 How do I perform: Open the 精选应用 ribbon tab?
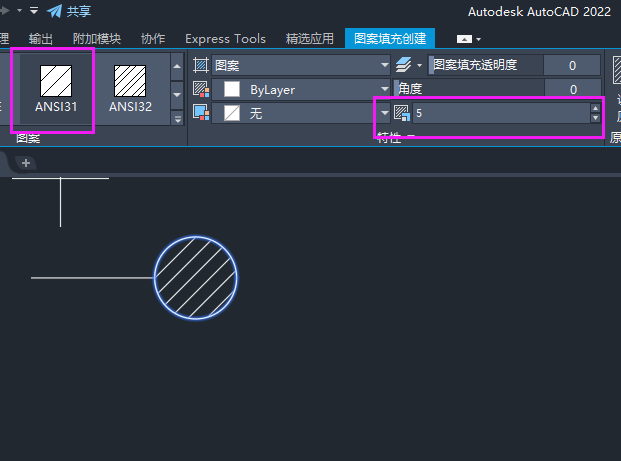pyautogui.click(x=309, y=39)
